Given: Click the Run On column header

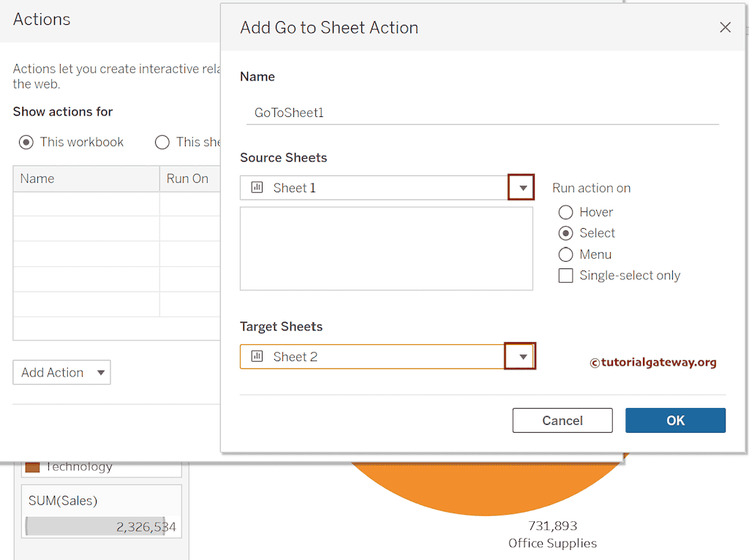Looking at the screenshot, I should [189, 178].
